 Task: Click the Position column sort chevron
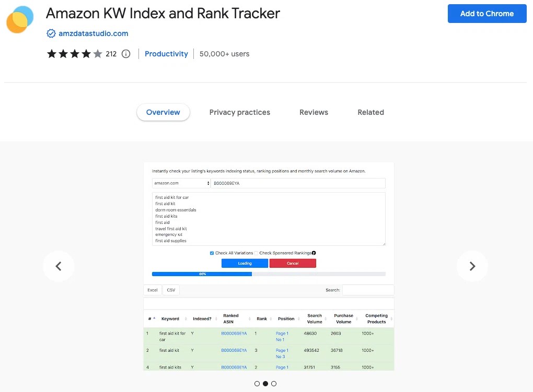click(298, 319)
